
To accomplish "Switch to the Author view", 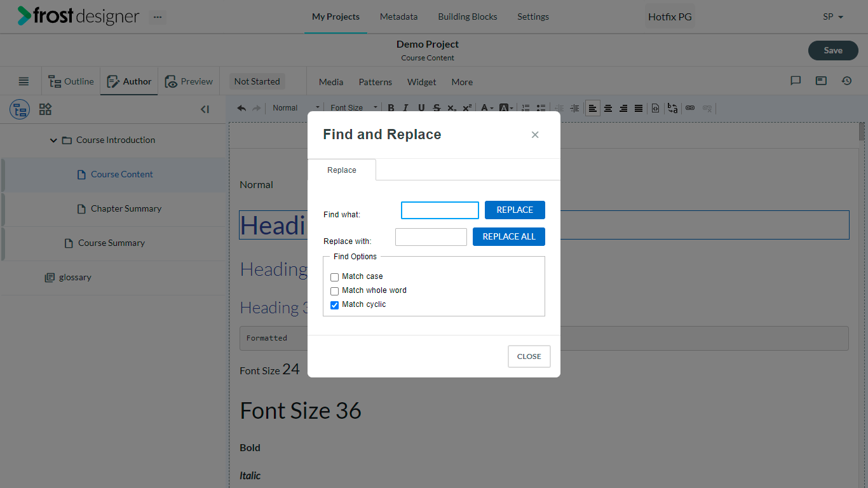I will point(129,81).
